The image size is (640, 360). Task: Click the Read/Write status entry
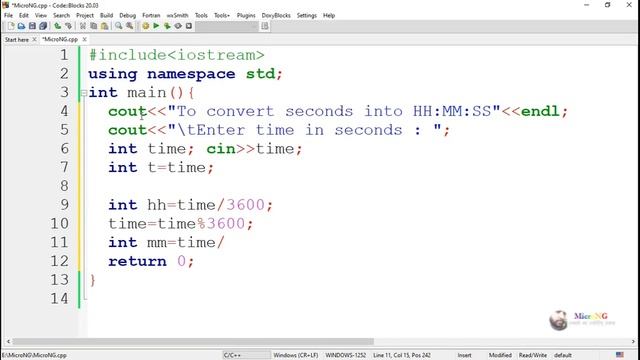click(533, 355)
